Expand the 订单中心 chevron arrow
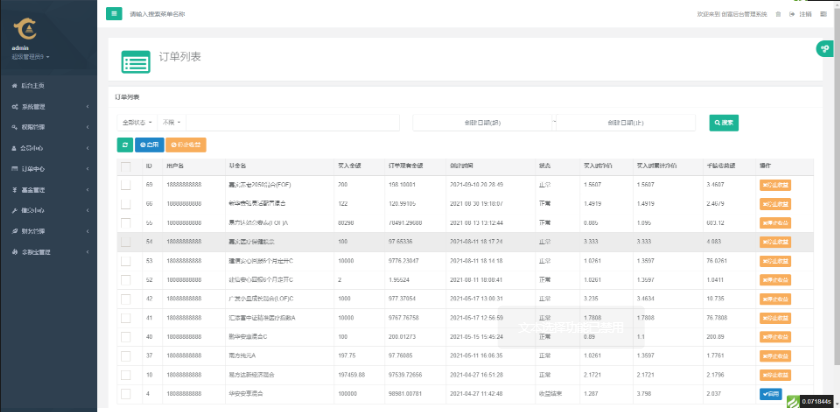Screen dimensions: 840x412 click(x=87, y=169)
